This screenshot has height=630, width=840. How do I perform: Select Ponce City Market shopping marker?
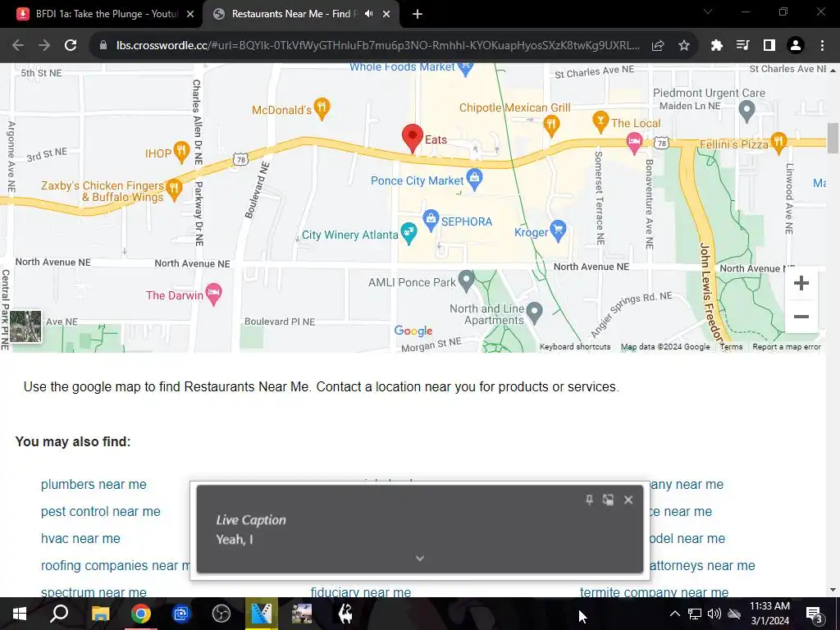point(475,180)
